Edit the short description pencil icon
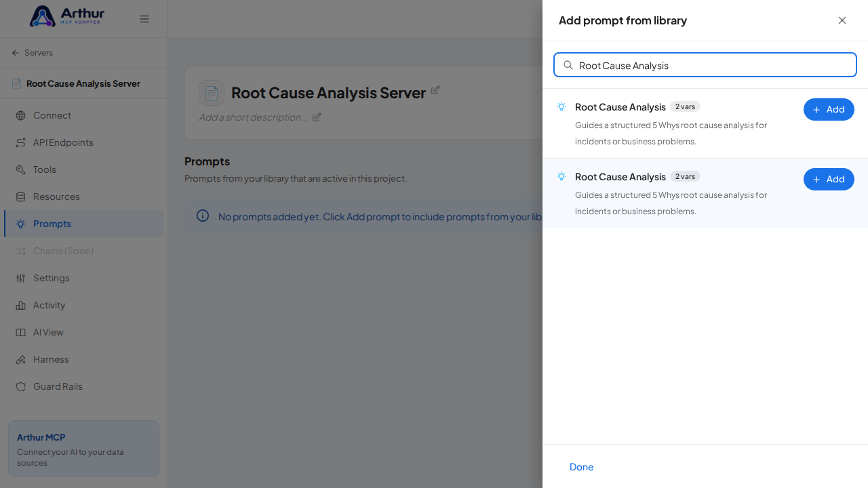The width and height of the screenshot is (868, 488). pos(317,117)
